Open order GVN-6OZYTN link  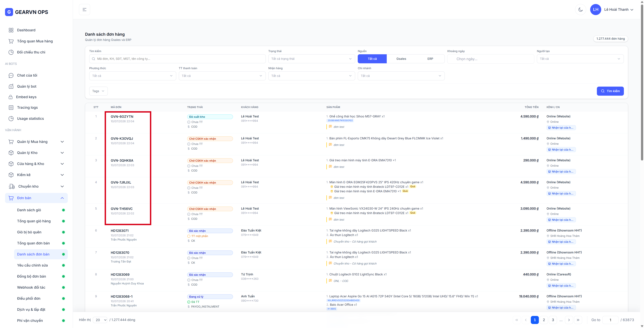click(x=122, y=117)
